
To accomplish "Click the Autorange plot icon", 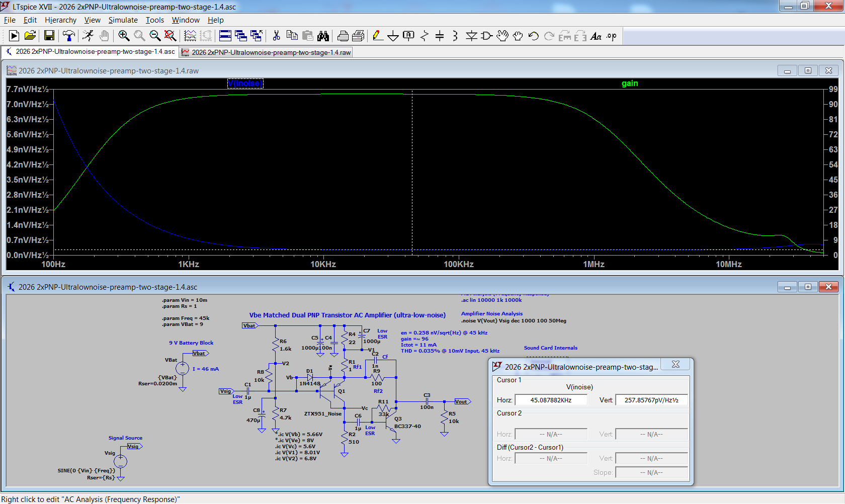I will tap(190, 36).
